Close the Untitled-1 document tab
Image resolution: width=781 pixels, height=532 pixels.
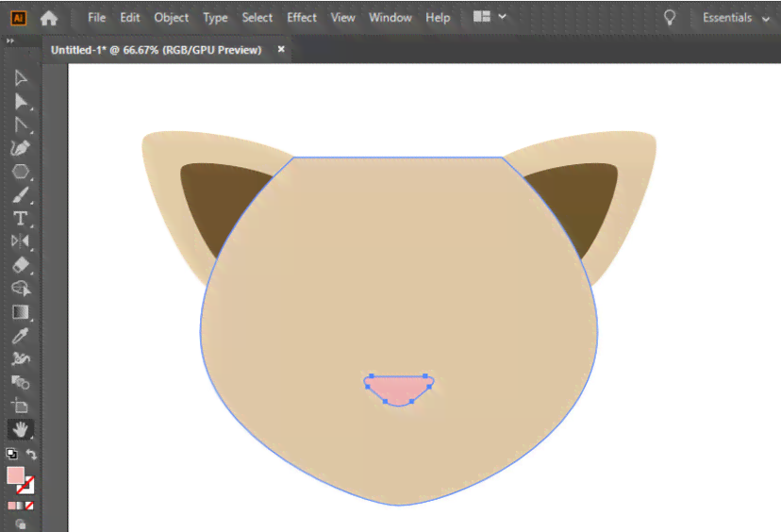click(281, 49)
